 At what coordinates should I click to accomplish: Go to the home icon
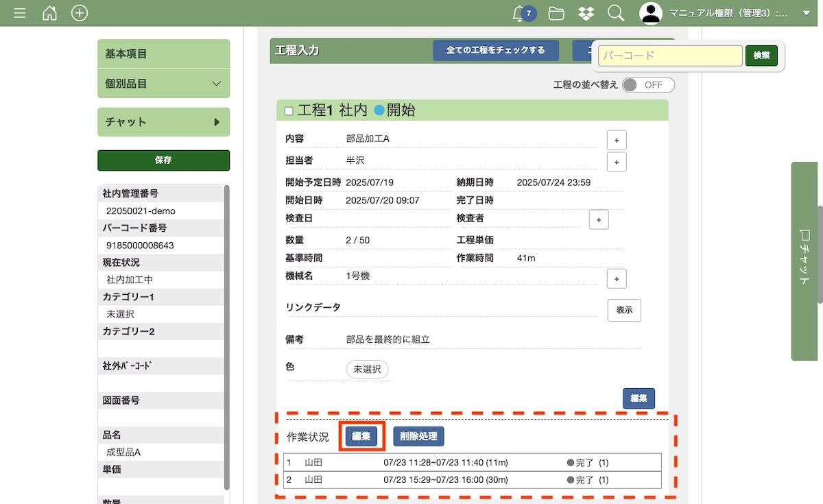[x=50, y=13]
